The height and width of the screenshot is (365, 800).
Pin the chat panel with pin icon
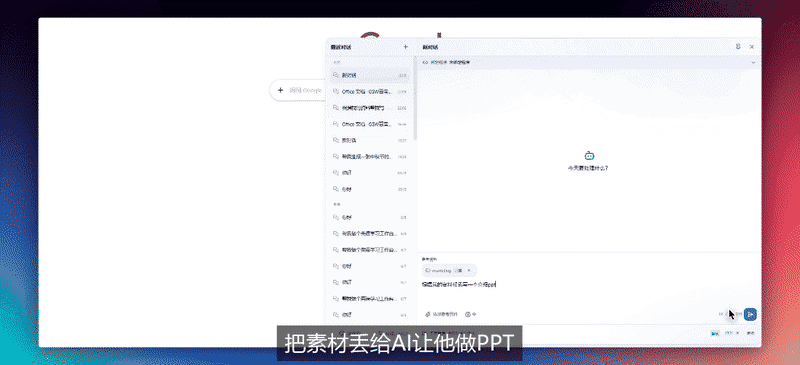tap(738, 46)
